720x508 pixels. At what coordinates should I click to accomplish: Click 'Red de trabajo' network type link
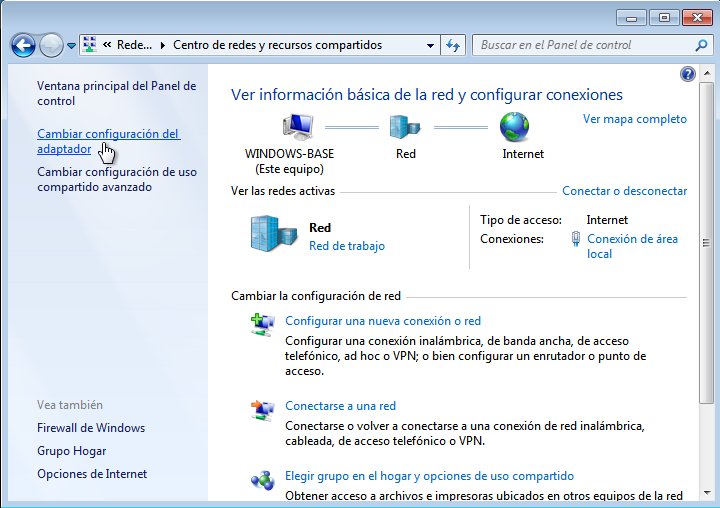tap(347, 246)
